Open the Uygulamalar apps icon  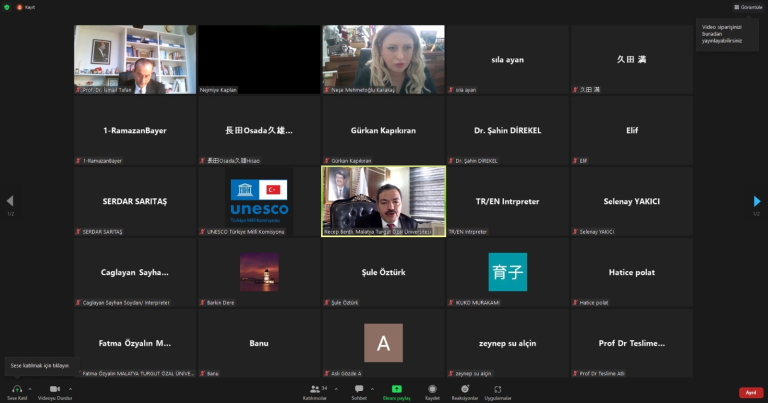(497, 388)
